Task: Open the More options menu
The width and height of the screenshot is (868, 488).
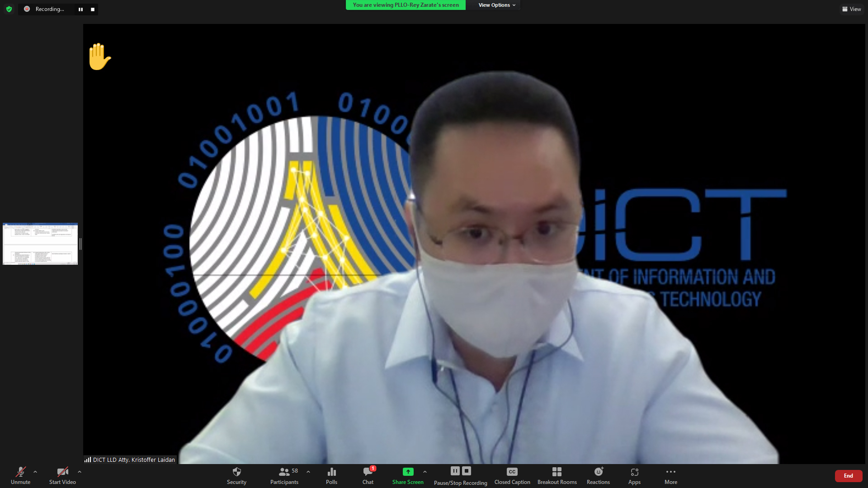Action: [x=671, y=476]
